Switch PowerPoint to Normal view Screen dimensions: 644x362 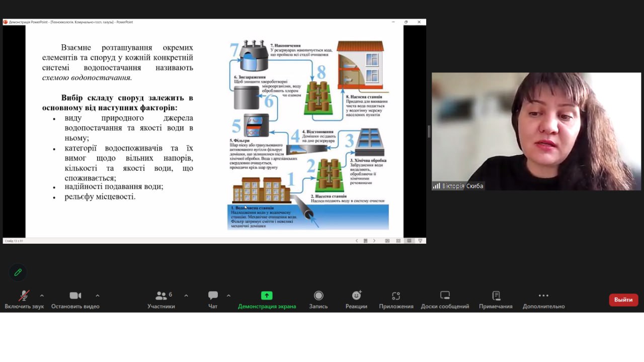[387, 241]
